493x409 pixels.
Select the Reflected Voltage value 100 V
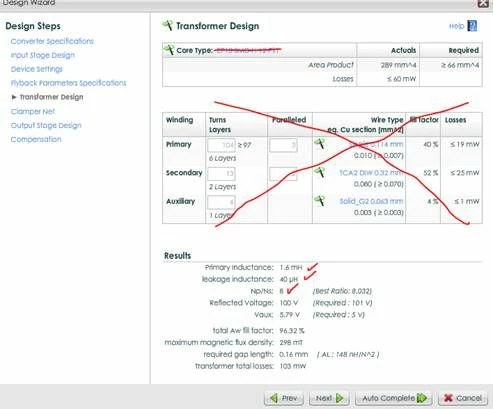289,303
